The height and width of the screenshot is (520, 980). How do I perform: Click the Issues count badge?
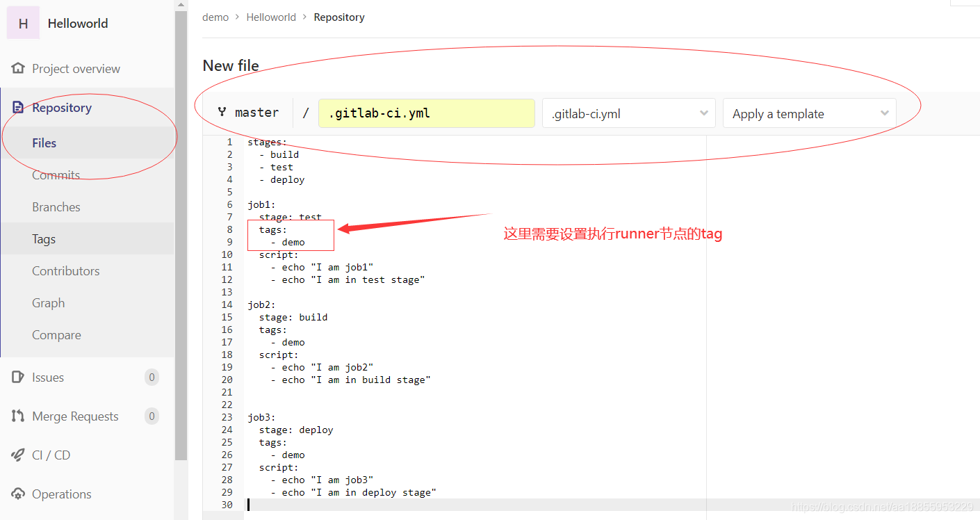pyautogui.click(x=152, y=377)
